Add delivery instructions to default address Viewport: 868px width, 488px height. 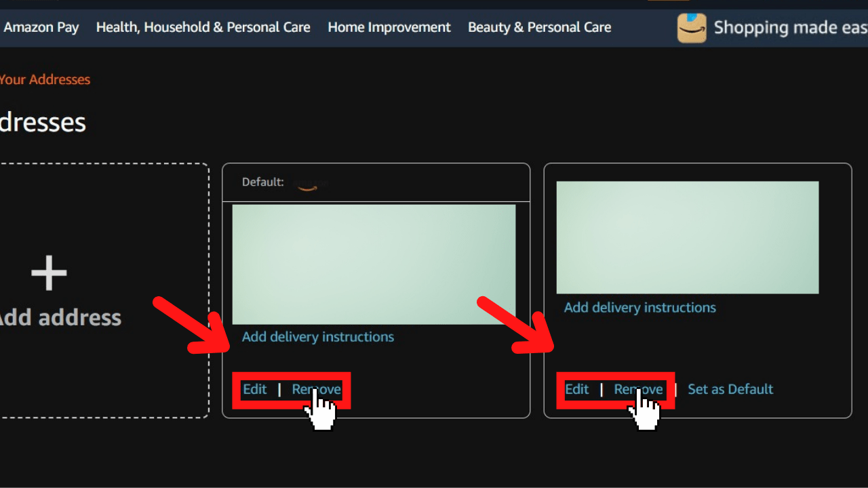[x=317, y=337]
